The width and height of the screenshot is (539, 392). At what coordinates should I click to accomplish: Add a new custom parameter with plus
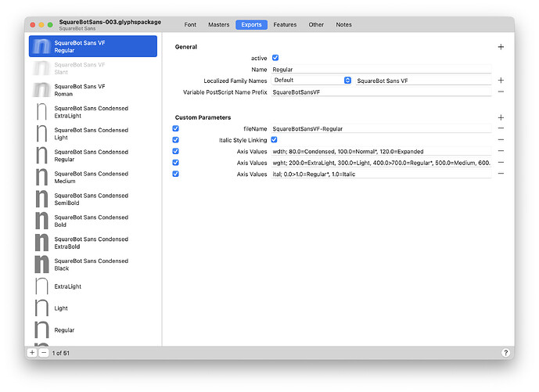501,117
